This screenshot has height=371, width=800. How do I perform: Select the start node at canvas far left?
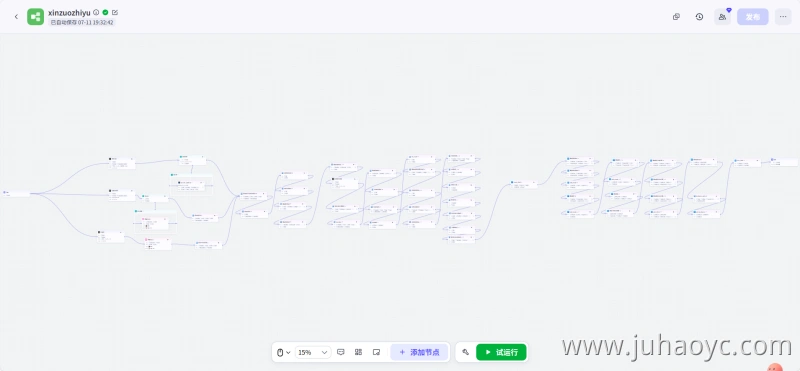click(x=16, y=193)
